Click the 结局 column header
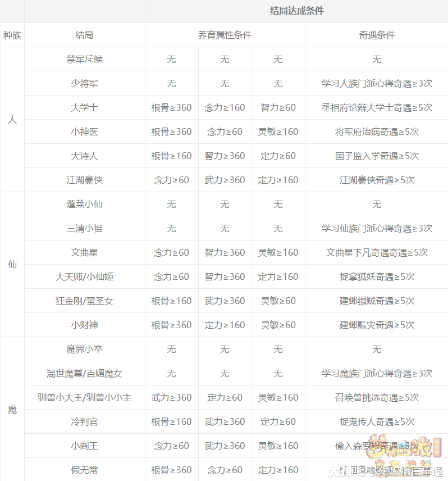This screenshot has height=481, width=448. click(84, 35)
